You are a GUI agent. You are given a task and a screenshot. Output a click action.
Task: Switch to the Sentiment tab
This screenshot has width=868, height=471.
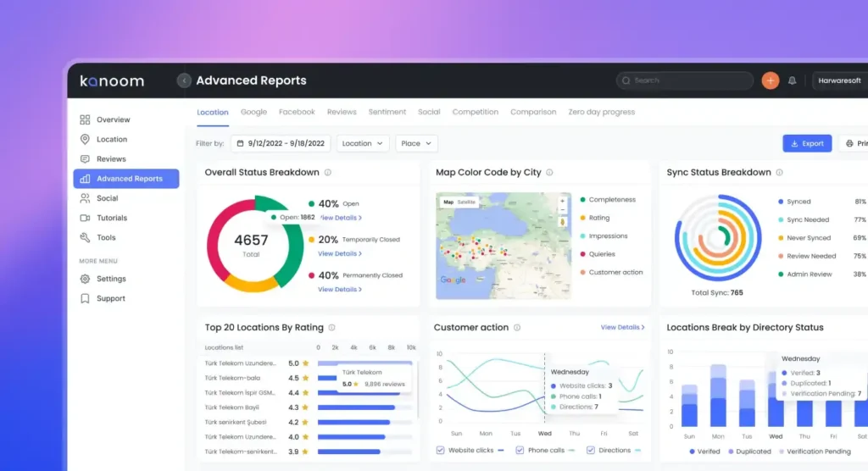[387, 112]
